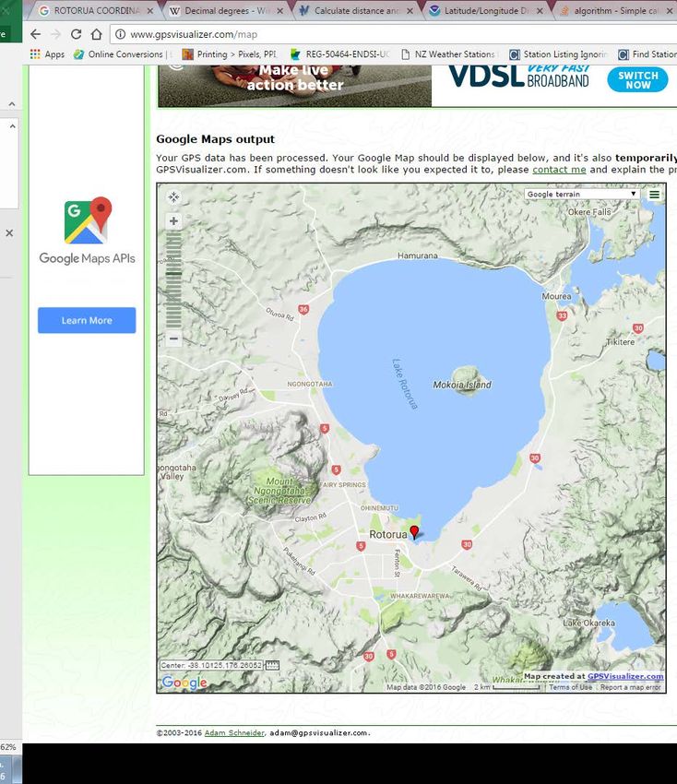Viewport: 677px width, 784px height.
Task: Click the Ngongotaha place label
Action: pyautogui.click(x=310, y=384)
